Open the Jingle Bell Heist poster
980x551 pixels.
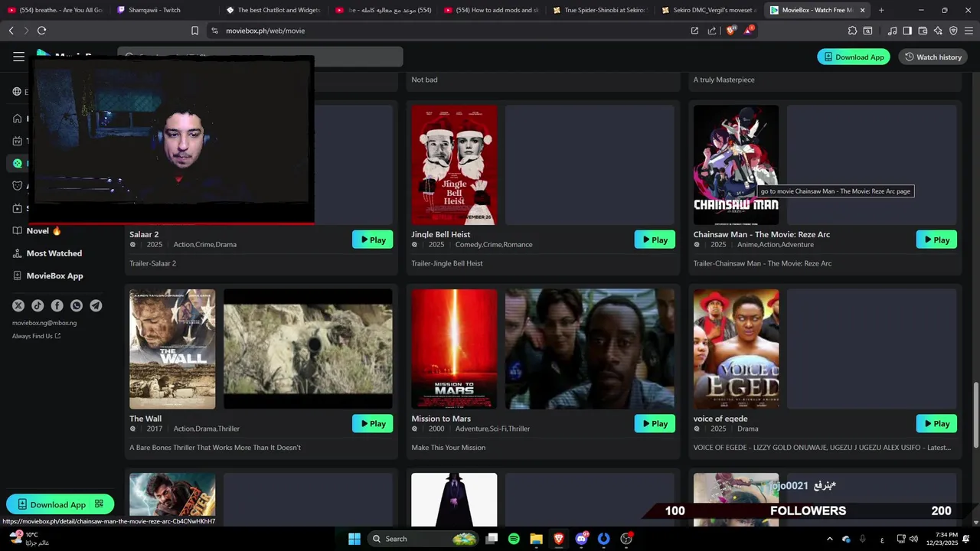(454, 165)
